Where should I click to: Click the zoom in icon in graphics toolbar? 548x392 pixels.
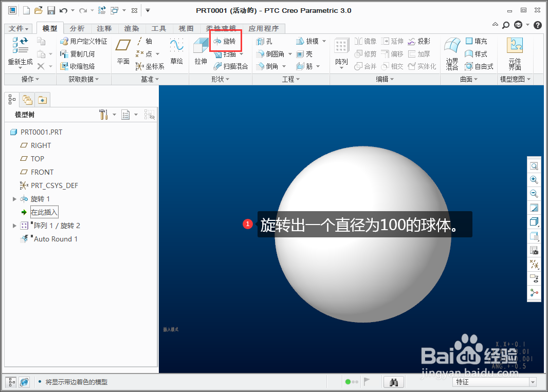coord(534,180)
